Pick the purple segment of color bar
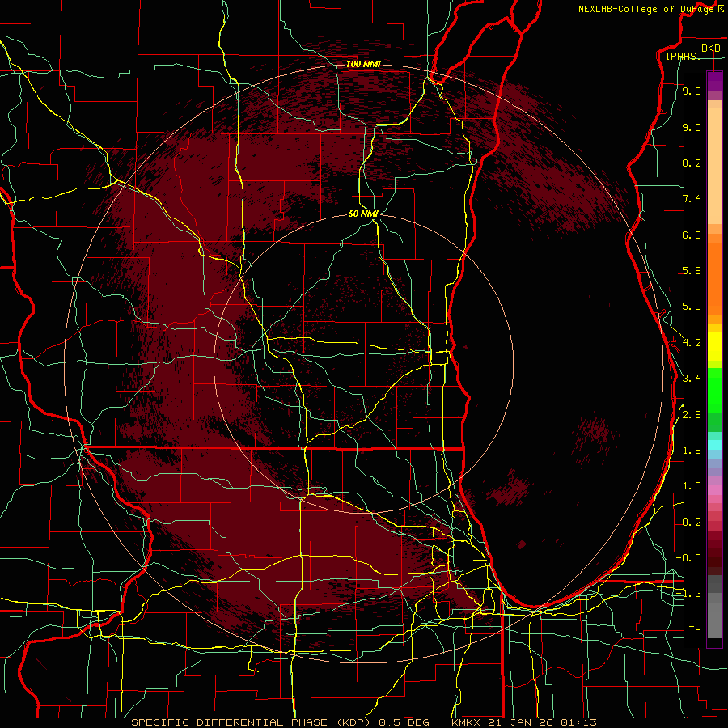 tap(714, 81)
